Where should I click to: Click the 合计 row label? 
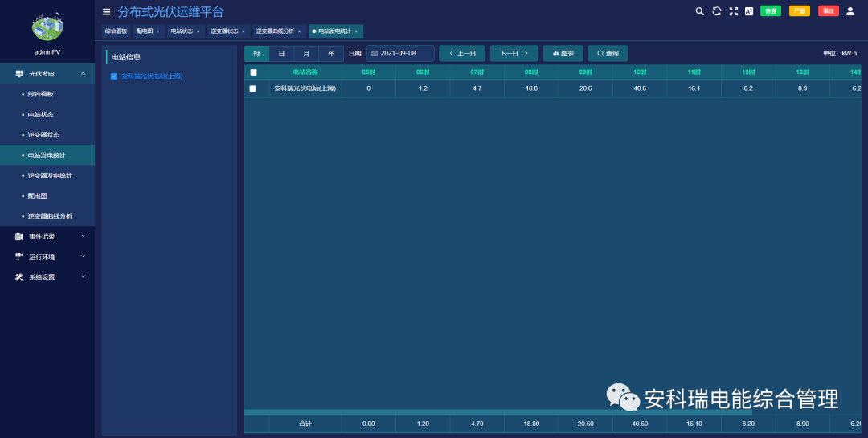[305, 424]
